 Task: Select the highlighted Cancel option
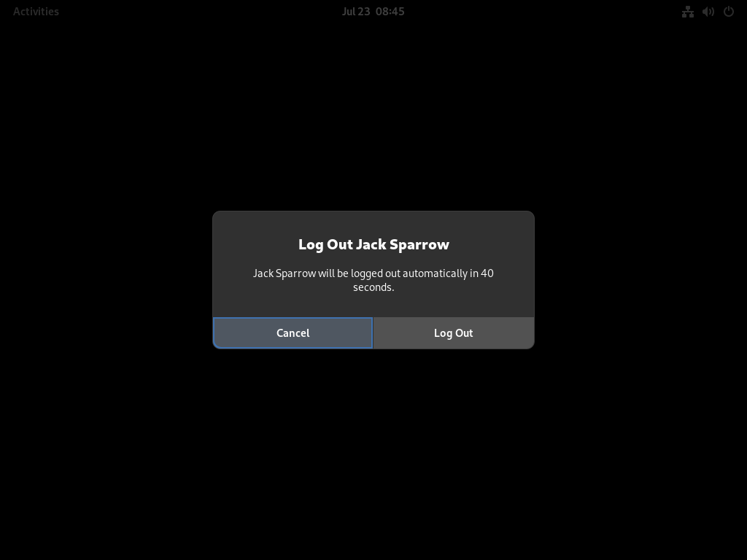293,332
